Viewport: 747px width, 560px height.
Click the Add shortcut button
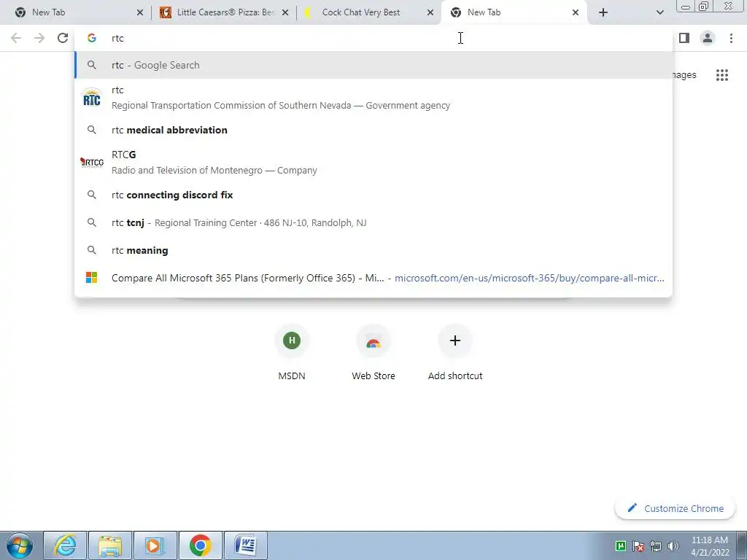click(x=455, y=352)
